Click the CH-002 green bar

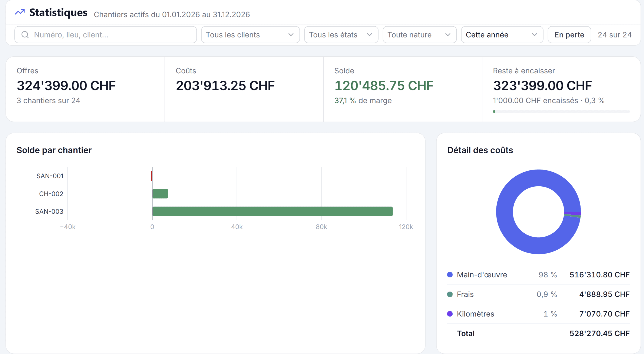pyautogui.click(x=160, y=194)
